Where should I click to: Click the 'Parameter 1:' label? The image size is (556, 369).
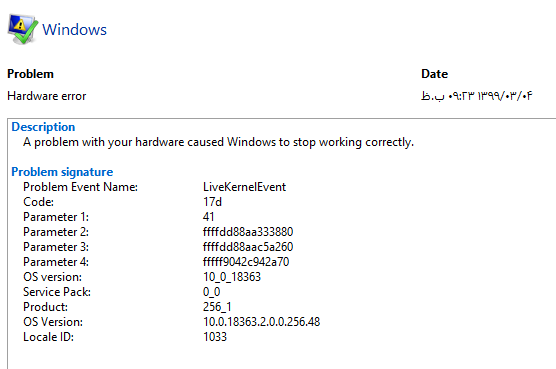56,217
